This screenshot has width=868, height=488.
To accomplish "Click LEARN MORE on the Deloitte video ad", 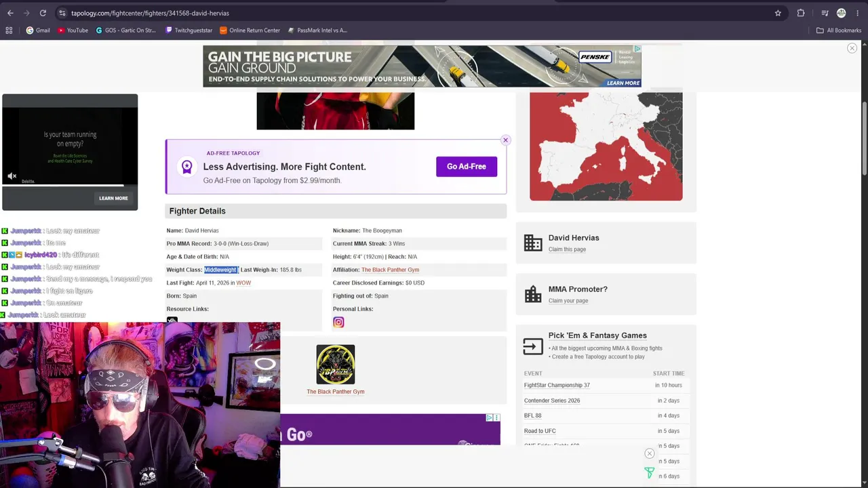I will click(x=113, y=199).
